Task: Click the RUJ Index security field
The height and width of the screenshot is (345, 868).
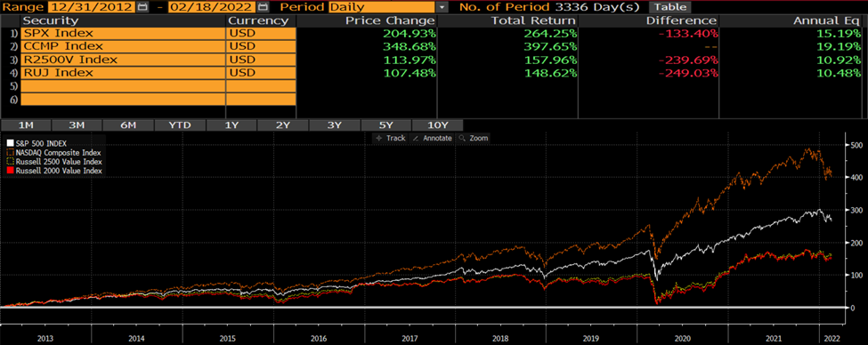Action: (x=123, y=73)
